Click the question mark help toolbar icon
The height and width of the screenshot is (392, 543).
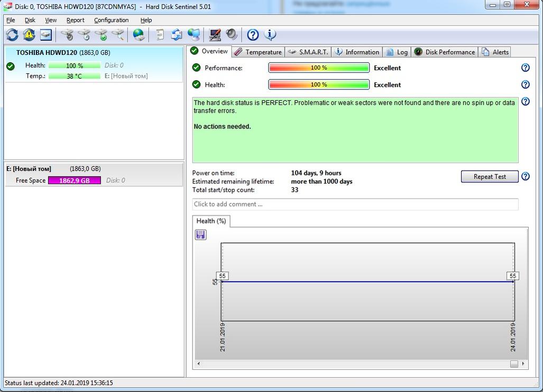click(x=253, y=34)
